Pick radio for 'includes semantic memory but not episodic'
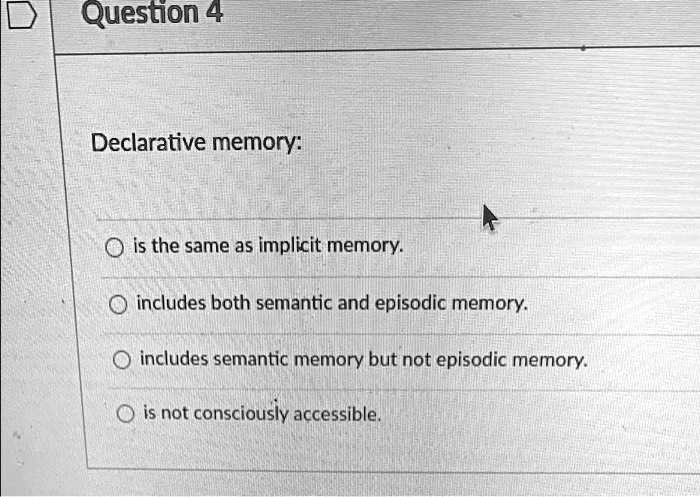The image size is (700, 497). coord(123,358)
